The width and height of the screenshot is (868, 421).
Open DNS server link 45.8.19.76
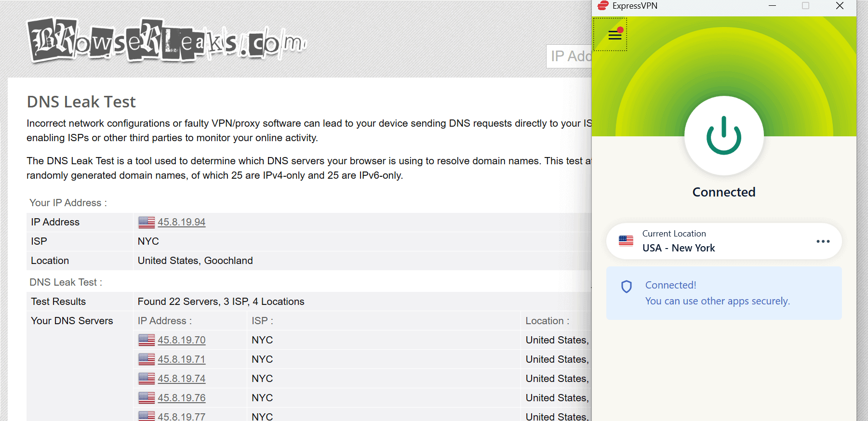tap(181, 398)
